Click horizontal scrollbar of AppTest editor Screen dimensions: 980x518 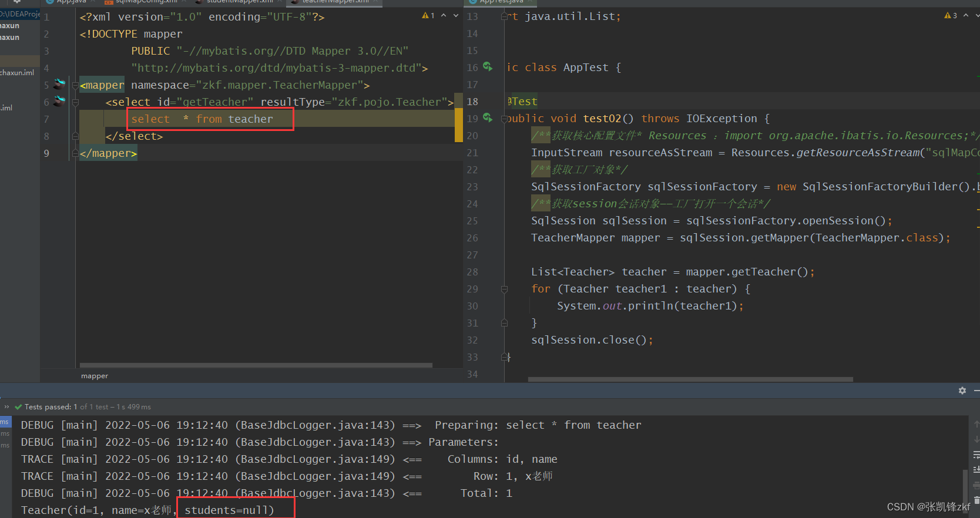690,379
